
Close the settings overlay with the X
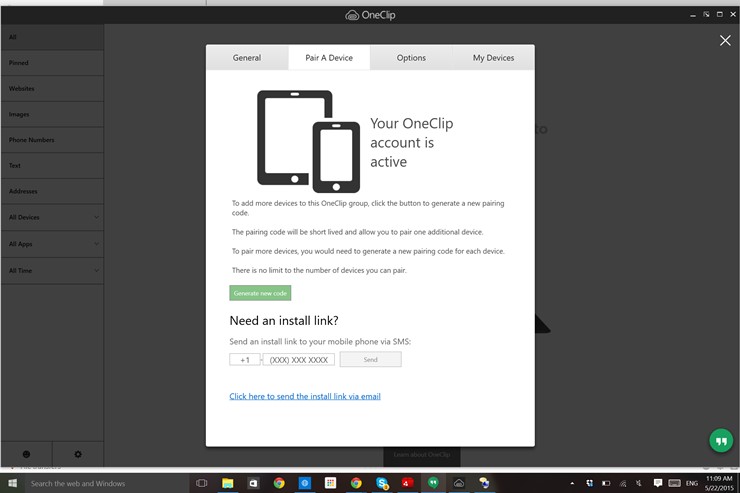click(x=725, y=41)
